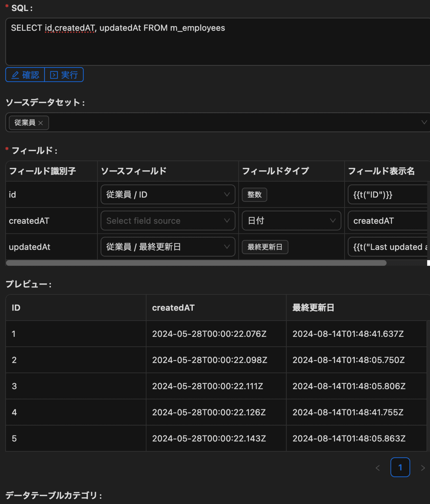Click the ソースデータセット label

tap(45, 103)
